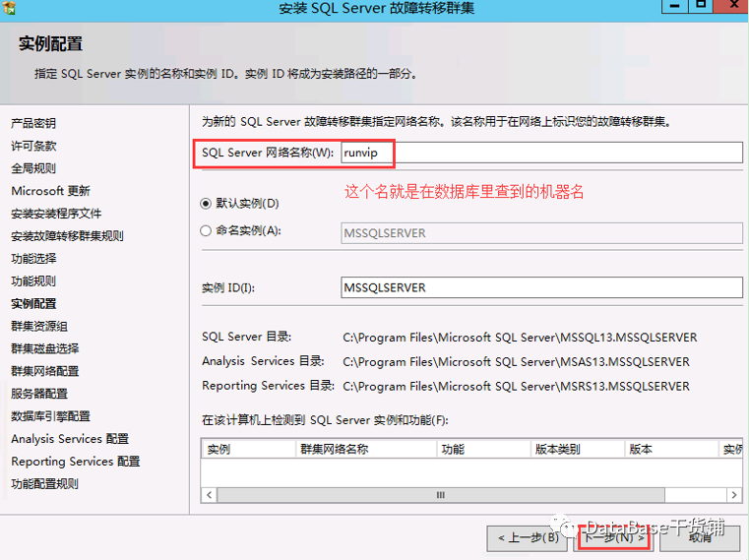Open the 产品密钥 step in sidebar
Viewport: 749px width, 560px height.
pyautogui.click(x=33, y=123)
